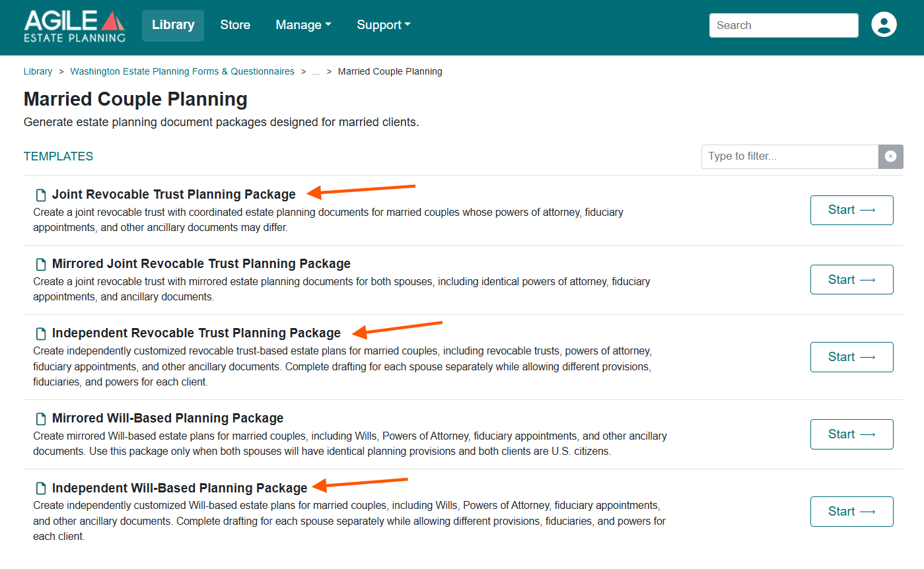Image resolution: width=924 pixels, height=569 pixels.
Task: Expand the collapsed breadcrumb ellipsis
Action: point(316,71)
